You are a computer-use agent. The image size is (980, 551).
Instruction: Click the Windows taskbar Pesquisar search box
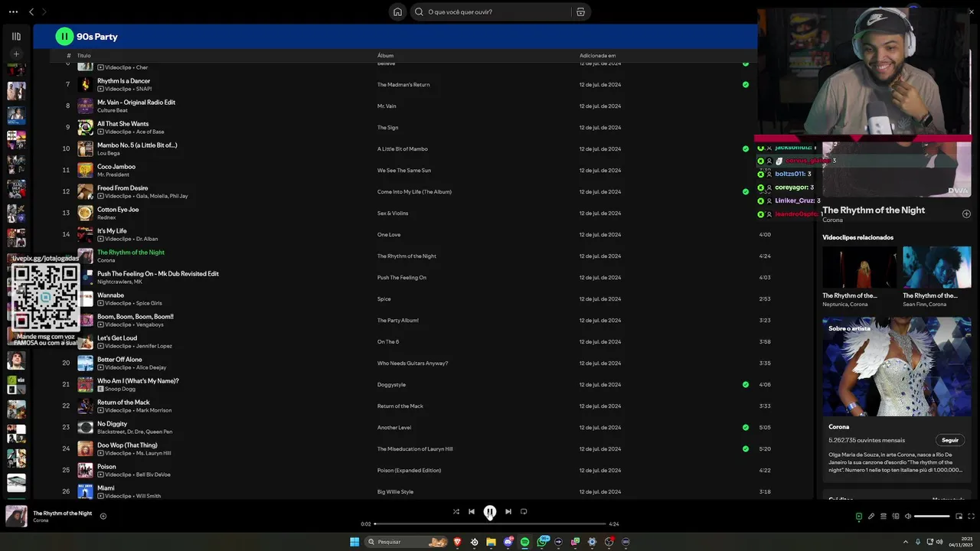coord(407,542)
